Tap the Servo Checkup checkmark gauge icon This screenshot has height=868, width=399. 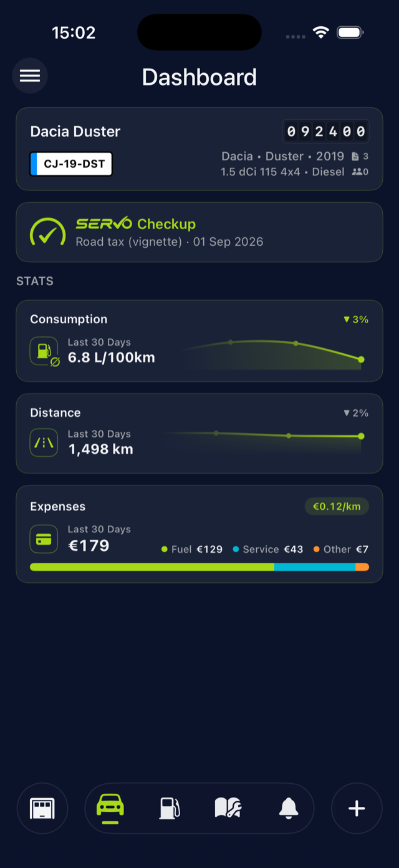click(x=48, y=232)
